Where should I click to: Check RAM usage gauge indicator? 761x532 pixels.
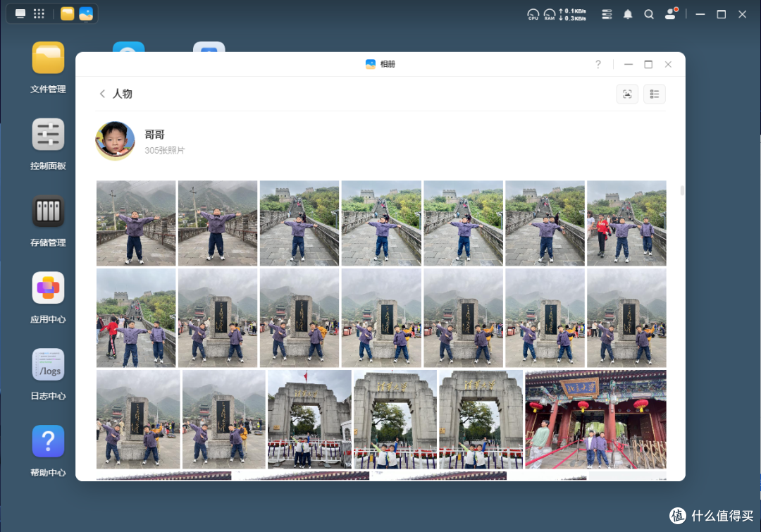point(550,14)
